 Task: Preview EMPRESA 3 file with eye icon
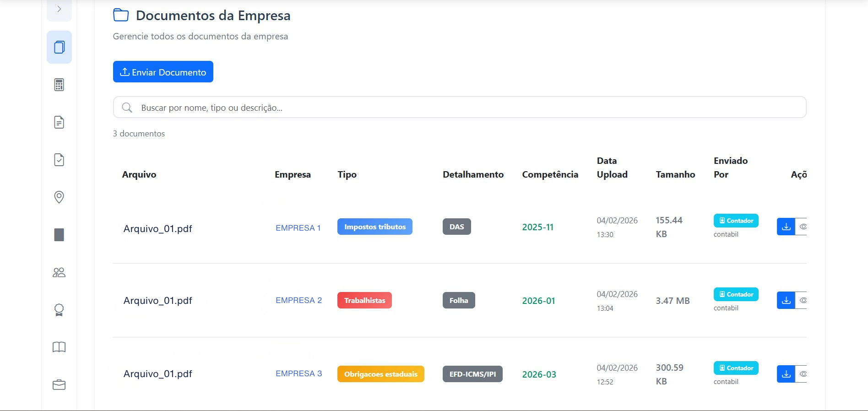coord(802,374)
